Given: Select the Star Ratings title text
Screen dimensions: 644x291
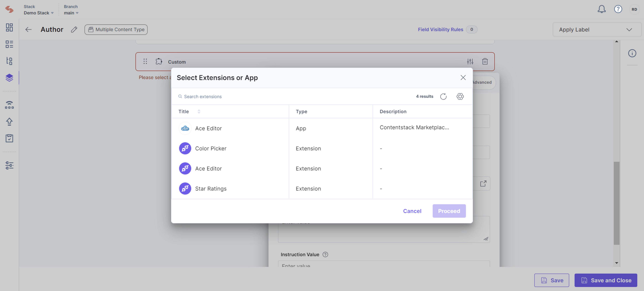Looking at the screenshot, I should point(210,189).
